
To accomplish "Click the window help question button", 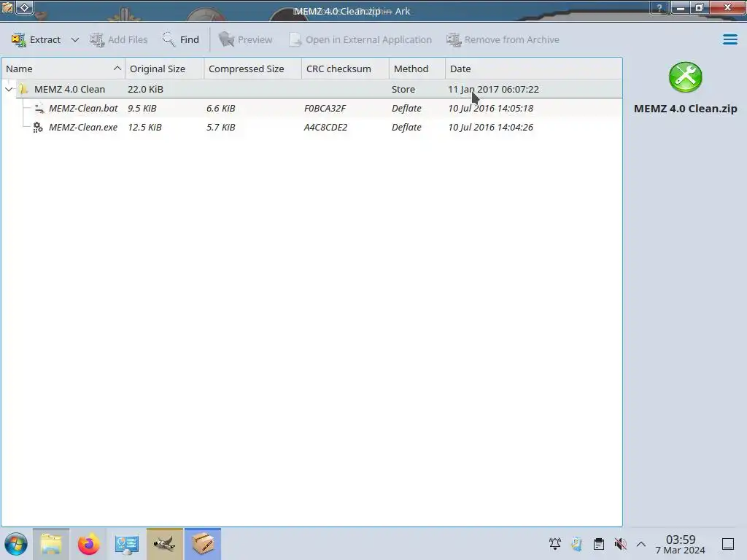I will [x=659, y=8].
